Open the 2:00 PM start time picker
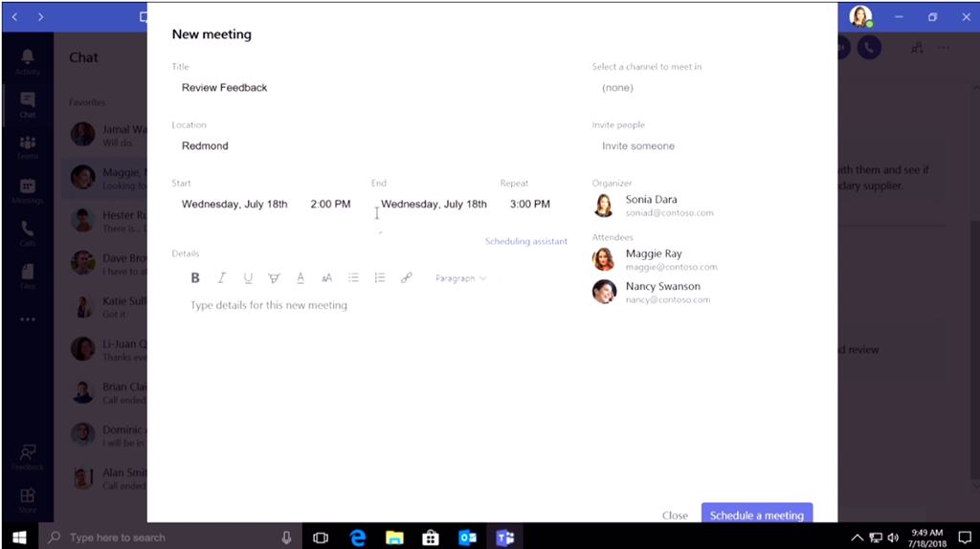 [330, 204]
